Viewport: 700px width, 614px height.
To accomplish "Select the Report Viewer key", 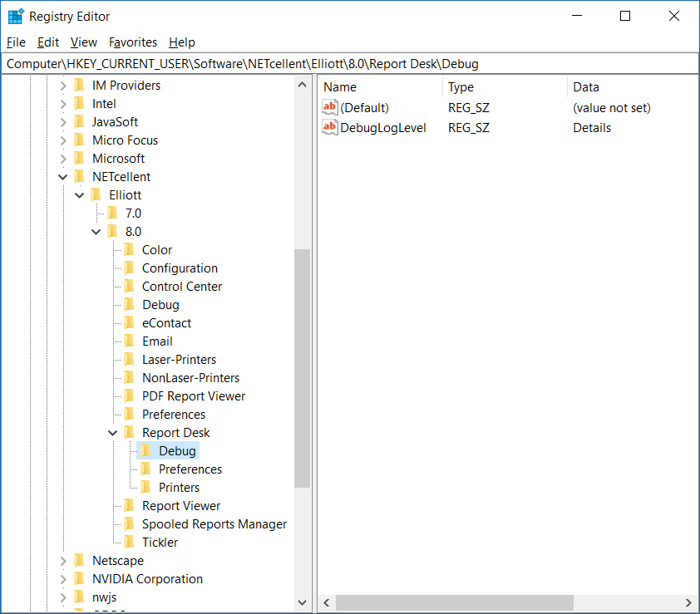I will tap(181, 506).
